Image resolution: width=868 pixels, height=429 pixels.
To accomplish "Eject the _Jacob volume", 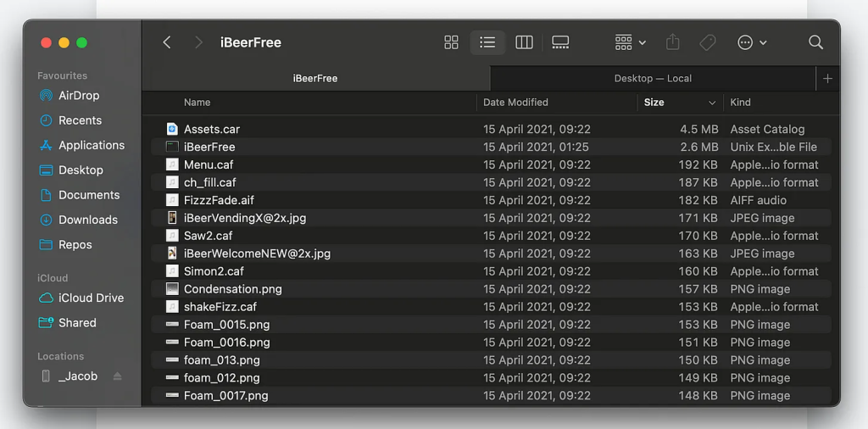I will pyautogui.click(x=118, y=376).
